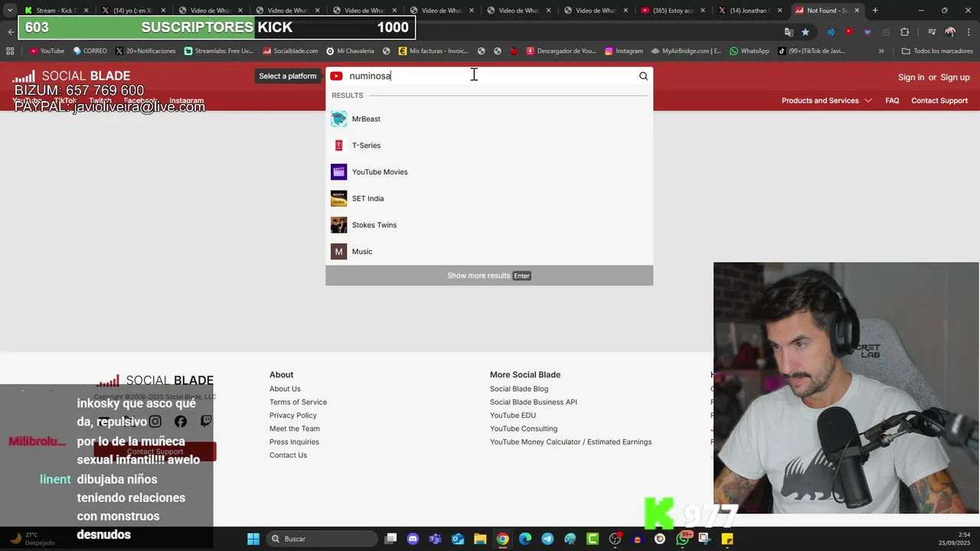Open Contact Support in header
Image resolution: width=980 pixels, height=551 pixels.
939,100
